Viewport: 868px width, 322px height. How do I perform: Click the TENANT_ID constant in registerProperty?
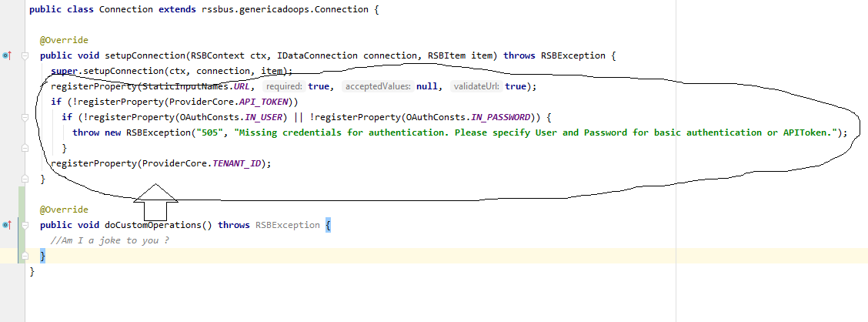(238, 163)
